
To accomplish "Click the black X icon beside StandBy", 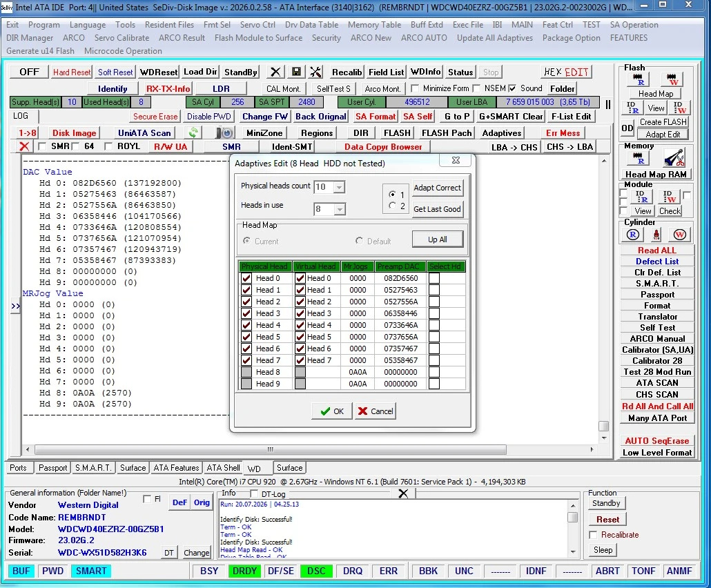I will pos(275,72).
